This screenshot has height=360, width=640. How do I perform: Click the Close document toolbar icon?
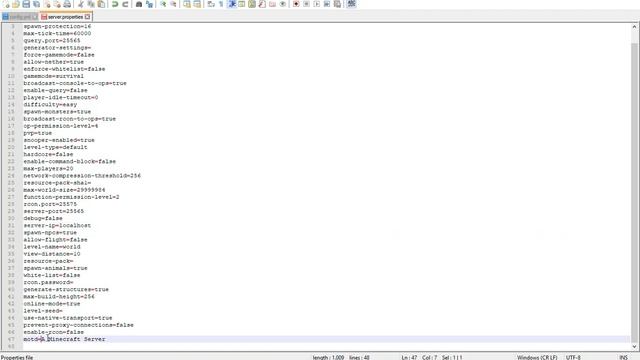pos(47,4)
